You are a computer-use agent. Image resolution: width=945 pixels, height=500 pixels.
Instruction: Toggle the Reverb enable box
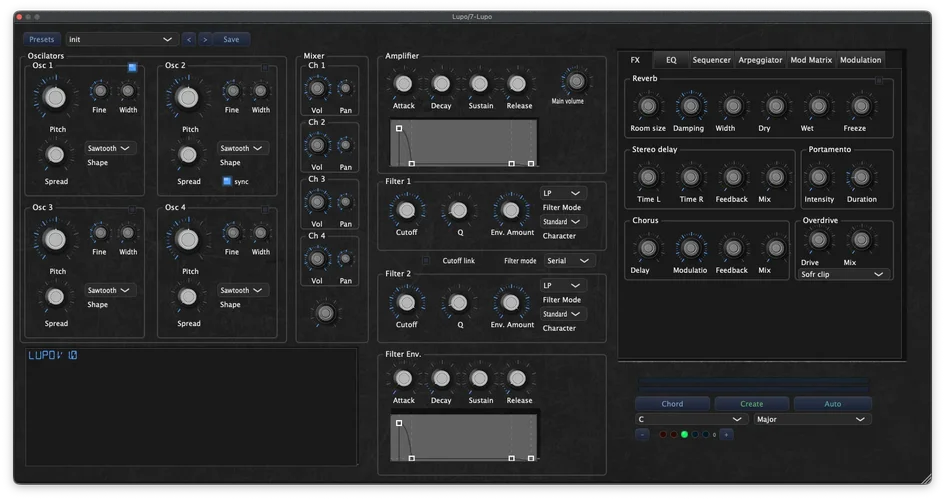point(879,80)
